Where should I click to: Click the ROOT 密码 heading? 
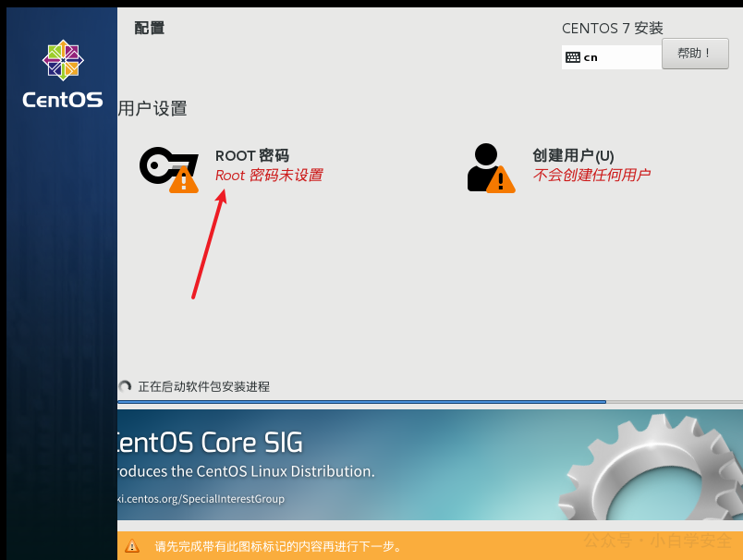[251, 155]
